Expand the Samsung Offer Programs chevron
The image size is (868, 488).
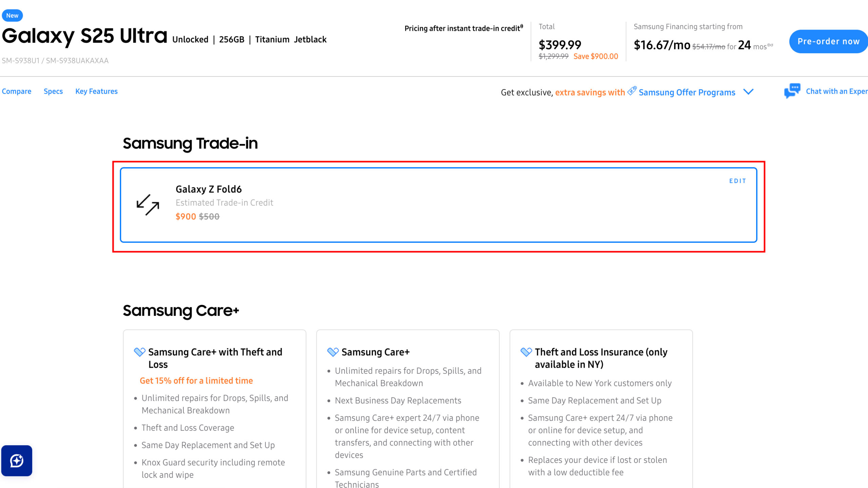748,92
